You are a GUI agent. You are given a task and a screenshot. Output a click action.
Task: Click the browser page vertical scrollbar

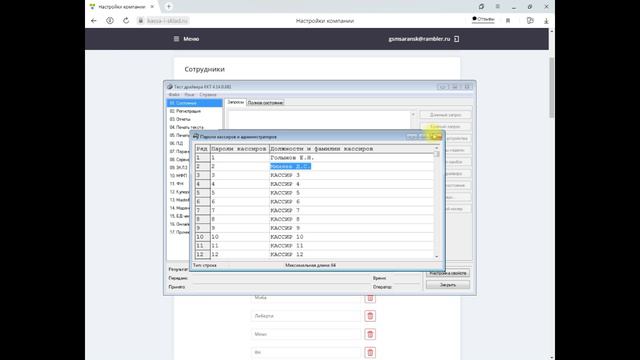pyautogui.click(x=551, y=88)
